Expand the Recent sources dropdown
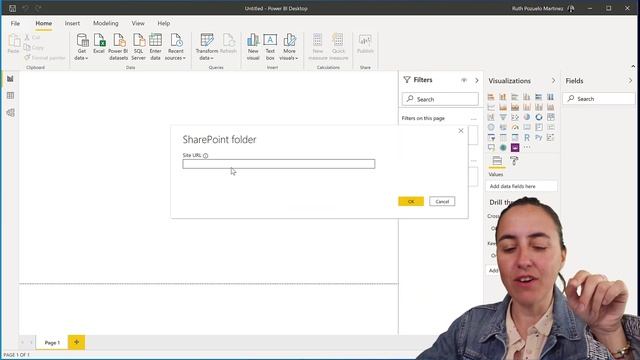Image resolution: width=640 pixels, height=360 pixels. pos(176,47)
